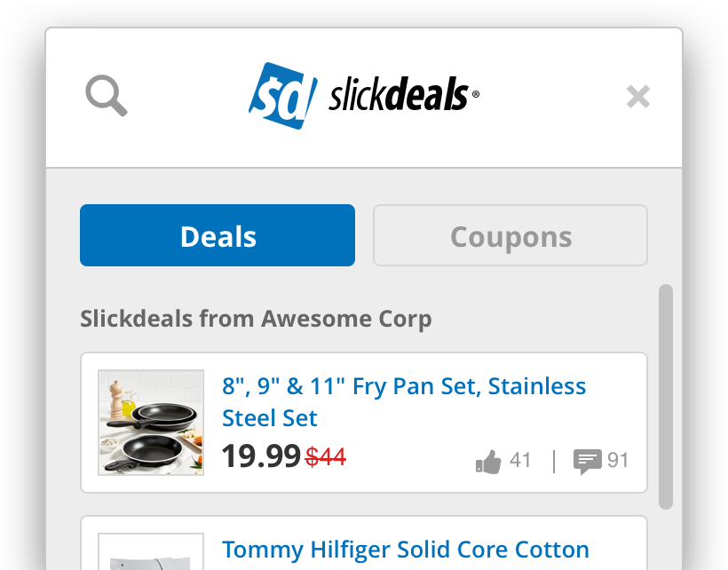Image resolution: width=728 pixels, height=570 pixels.
Task: Click the 41 likes count
Action: (x=523, y=460)
